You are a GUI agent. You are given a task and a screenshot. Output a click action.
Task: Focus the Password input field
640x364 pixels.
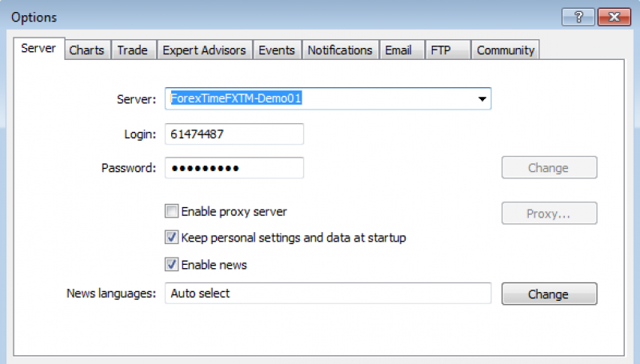(x=234, y=168)
